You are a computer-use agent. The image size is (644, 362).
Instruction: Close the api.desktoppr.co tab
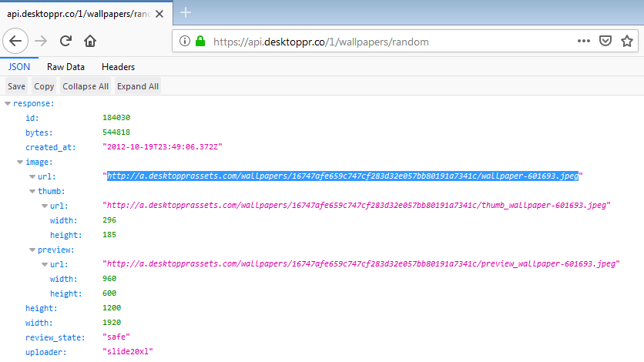159,14
